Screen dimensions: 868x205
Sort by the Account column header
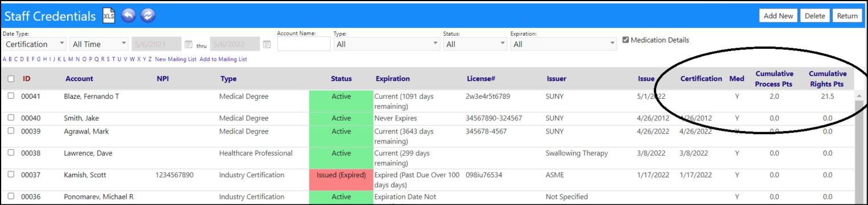(79, 79)
